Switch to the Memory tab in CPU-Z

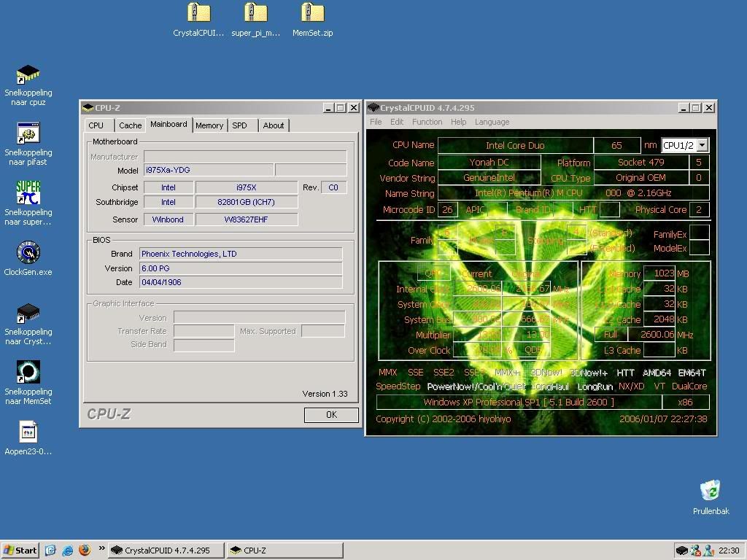pyautogui.click(x=209, y=125)
